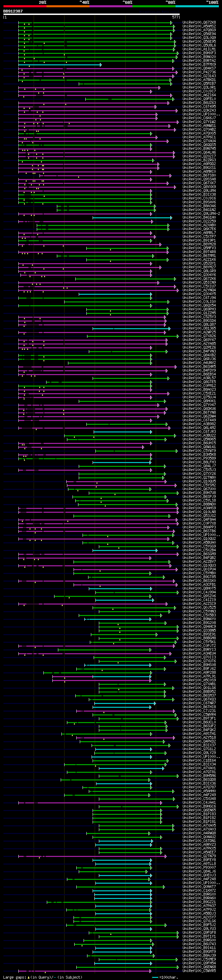Select label UniRef100_B6TYN8
Viewport: 222px width, 980px height.
(x=199, y=412)
